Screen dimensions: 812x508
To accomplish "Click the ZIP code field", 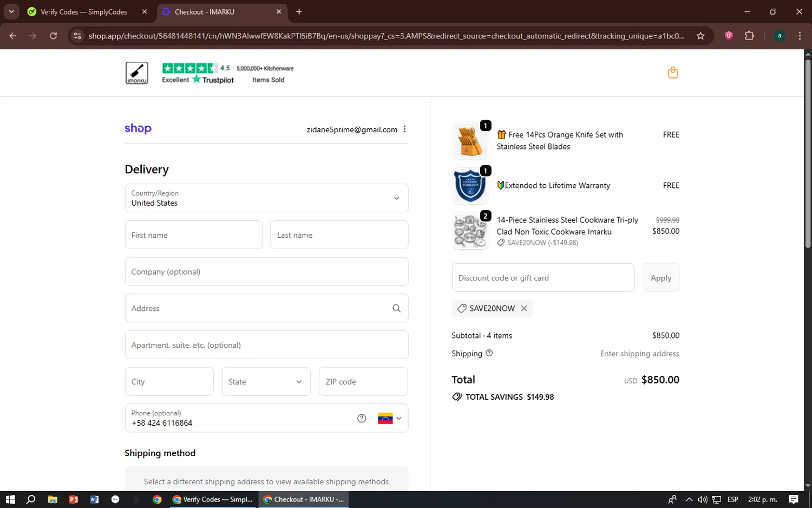I will coord(363,381).
